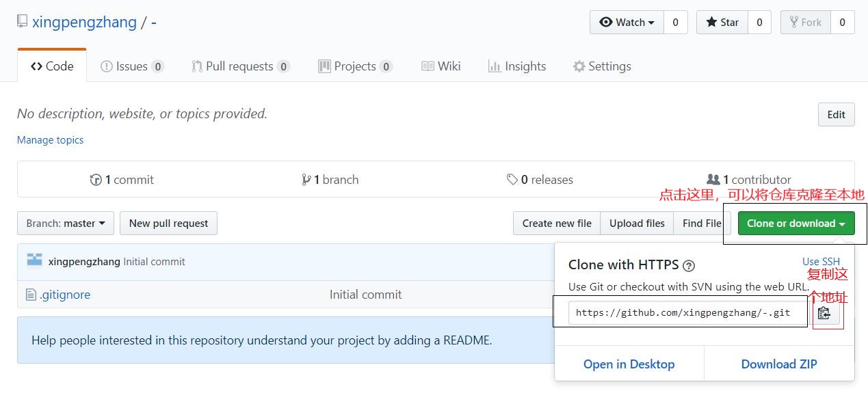This screenshot has height=393, width=868.
Task: Click the Download ZIP link
Action: 778,364
